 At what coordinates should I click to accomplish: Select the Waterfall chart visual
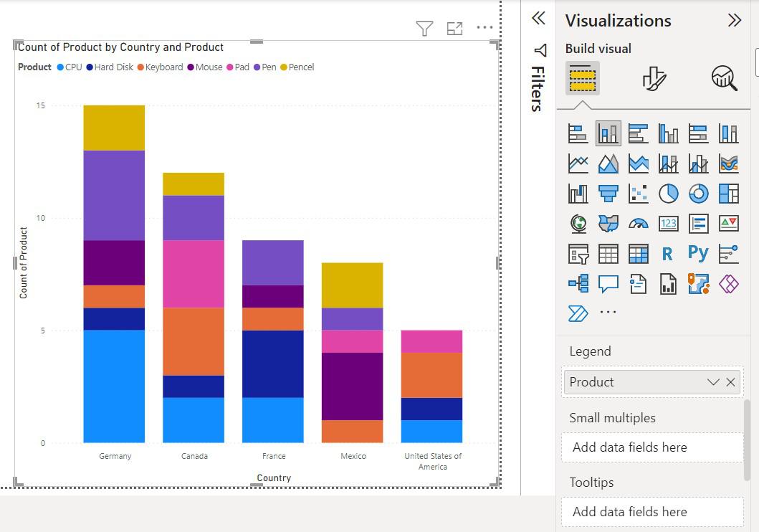coord(578,194)
